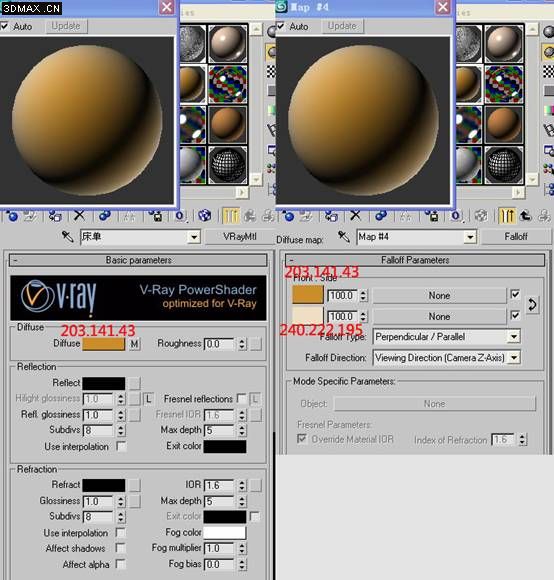Open the orange Diffuse color swatch
Screen dimensions: 554x580
(x=104, y=344)
